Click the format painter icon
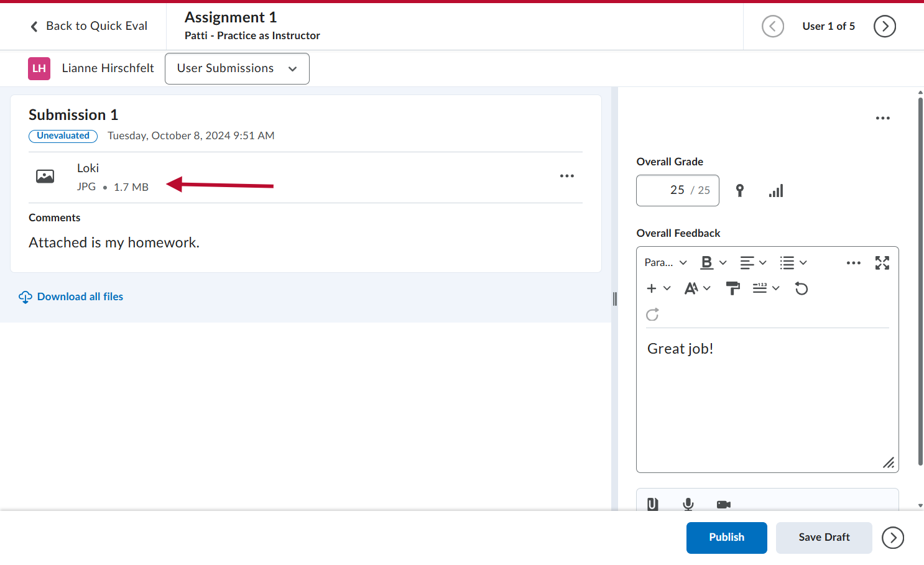Screen dimensions: 924x565 (x=733, y=288)
